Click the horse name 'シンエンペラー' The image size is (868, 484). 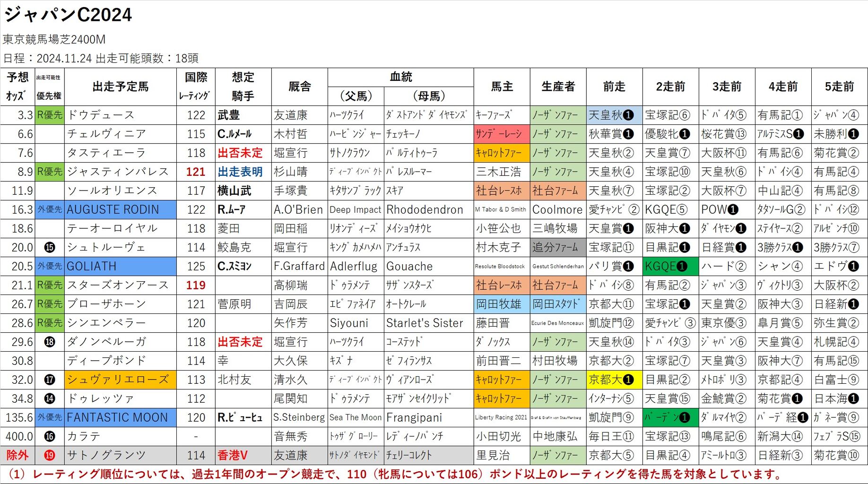(106, 323)
